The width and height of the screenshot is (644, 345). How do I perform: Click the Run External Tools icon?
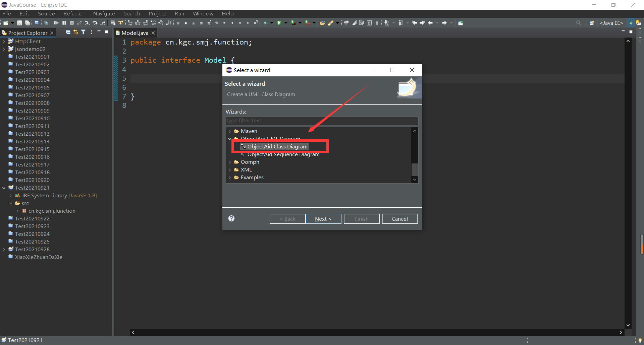click(x=307, y=23)
